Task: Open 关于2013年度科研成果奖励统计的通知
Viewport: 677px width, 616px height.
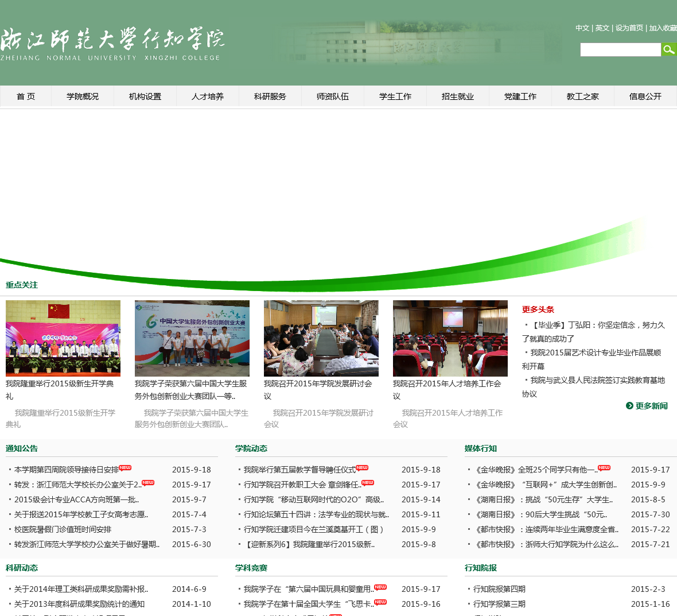Action: pos(79,604)
